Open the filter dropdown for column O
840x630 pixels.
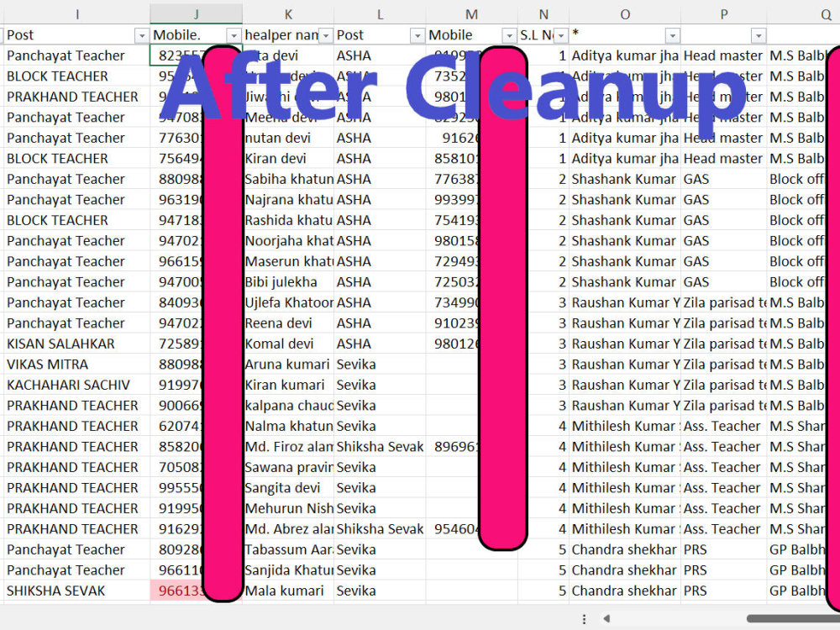tap(672, 36)
